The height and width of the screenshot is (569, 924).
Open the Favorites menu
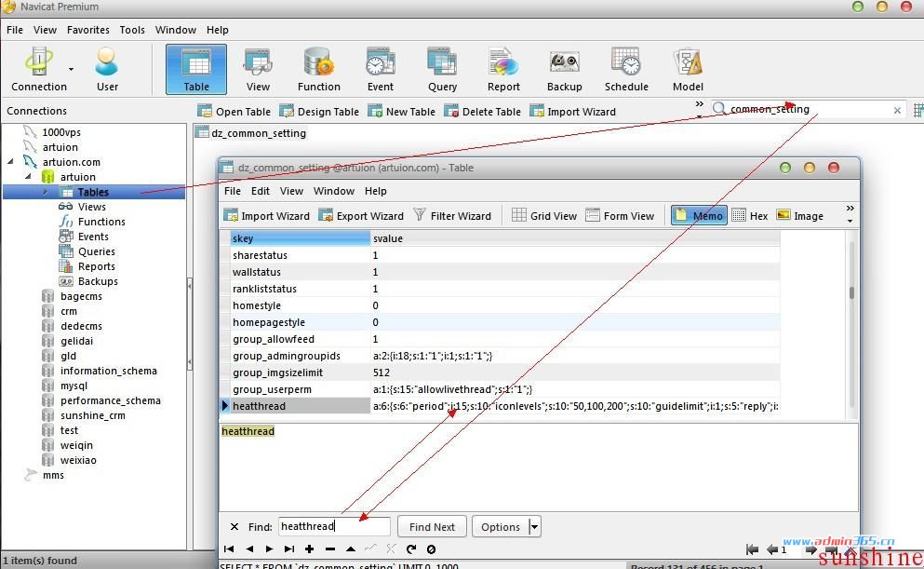click(x=87, y=30)
